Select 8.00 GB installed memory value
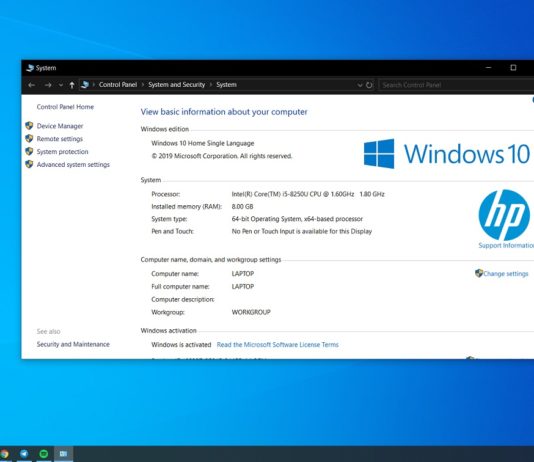The height and width of the screenshot is (462, 534). pyautogui.click(x=242, y=207)
